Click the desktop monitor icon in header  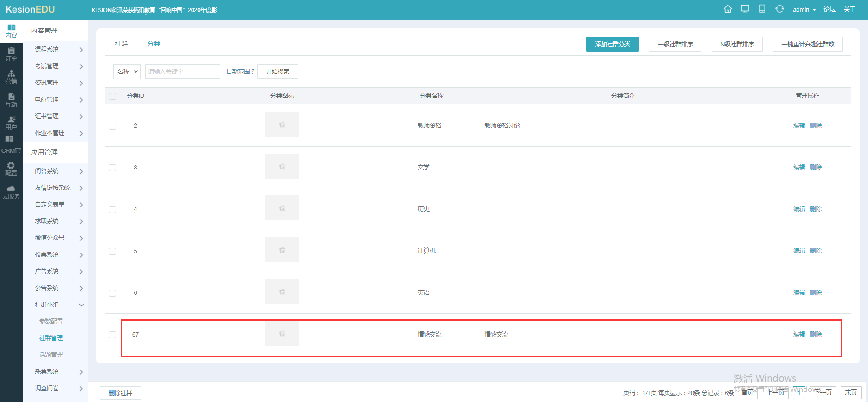[x=745, y=9]
